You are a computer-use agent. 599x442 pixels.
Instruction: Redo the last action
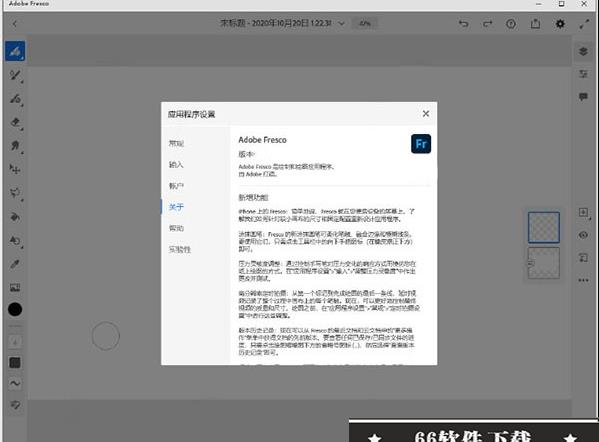[487, 24]
